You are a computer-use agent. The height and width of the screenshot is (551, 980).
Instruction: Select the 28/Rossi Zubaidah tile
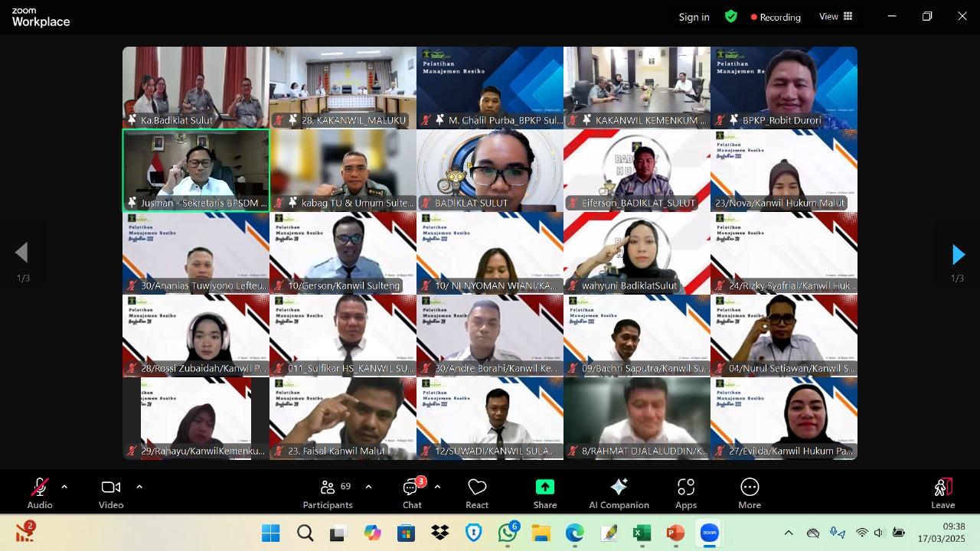(196, 335)
